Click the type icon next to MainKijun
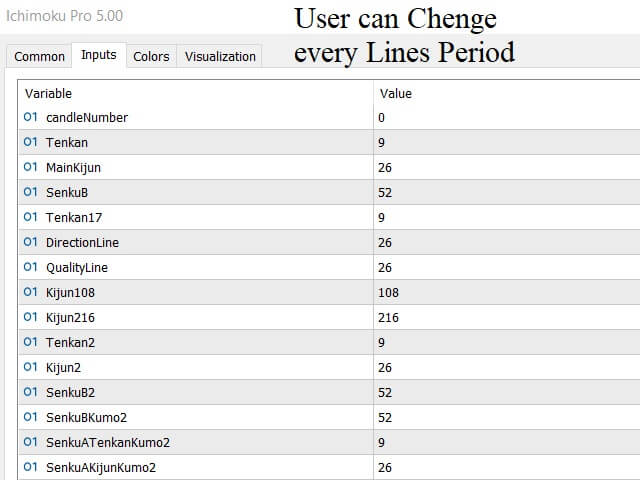This screenshot has height=480, width=640. (x=30, y=168)
